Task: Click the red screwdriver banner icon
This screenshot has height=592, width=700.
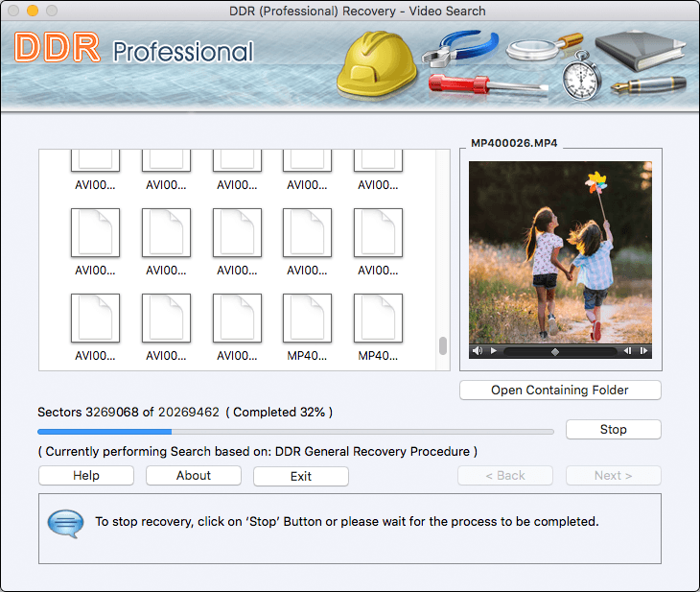Action: [x=487, y=84]
